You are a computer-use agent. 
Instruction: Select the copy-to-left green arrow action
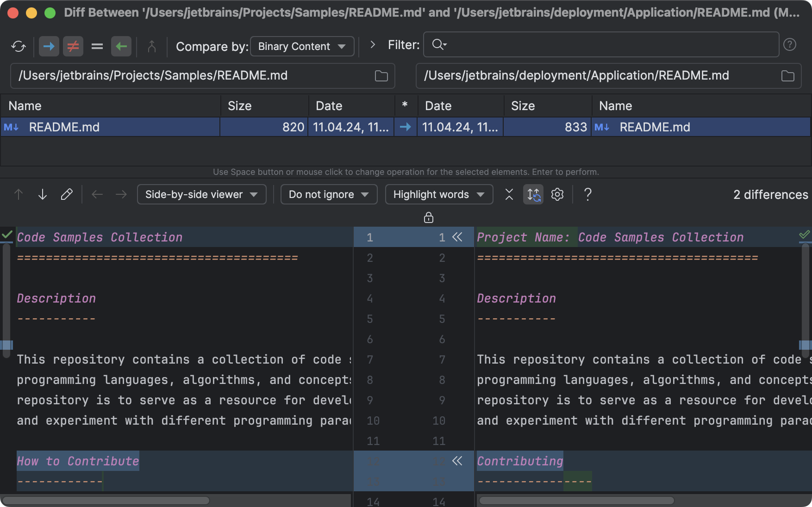pos(121,46)
